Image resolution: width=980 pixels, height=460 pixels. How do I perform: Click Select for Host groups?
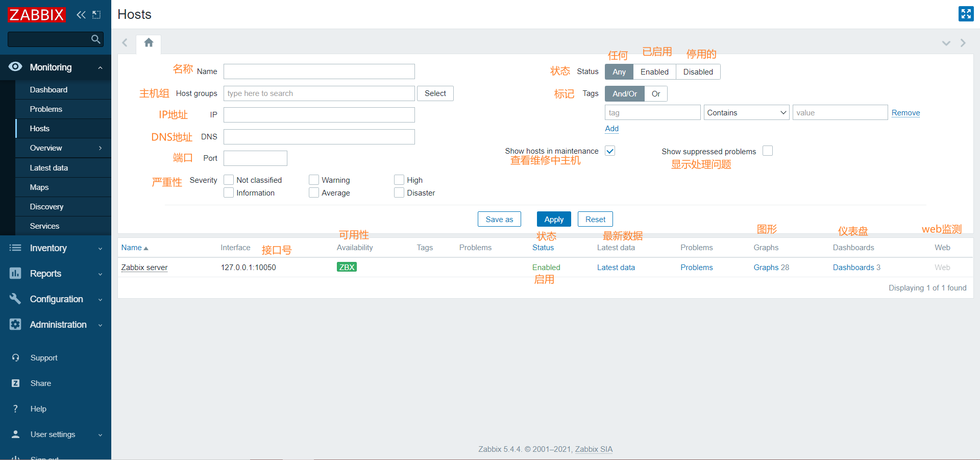click(x=435, y=93)
